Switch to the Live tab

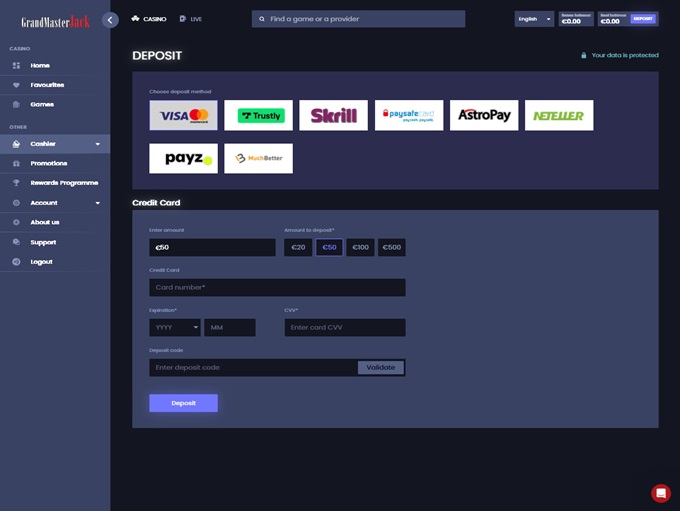190,19
